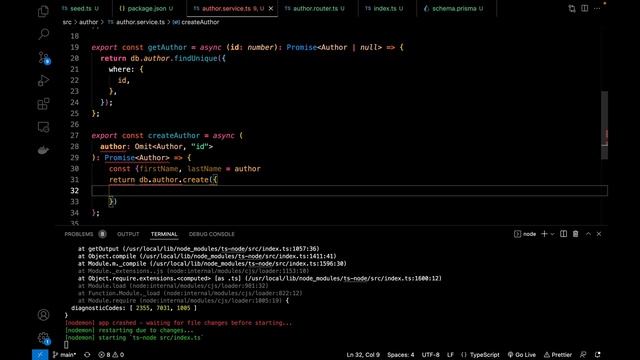Click the editor vertical scrollbar
The height and width of the screenshot is (360, 640).
click(604, 125)
